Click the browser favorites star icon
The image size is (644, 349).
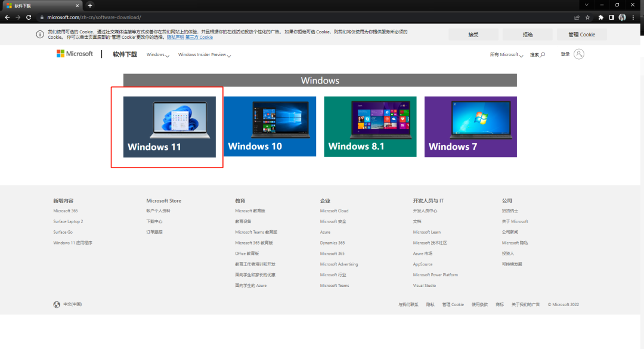pyautogui.click(x=587, y=17)
